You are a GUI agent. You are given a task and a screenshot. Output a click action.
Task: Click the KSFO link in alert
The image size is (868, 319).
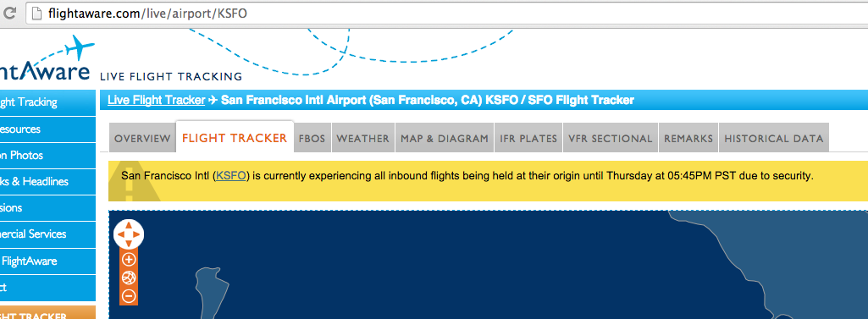(231, 176)
